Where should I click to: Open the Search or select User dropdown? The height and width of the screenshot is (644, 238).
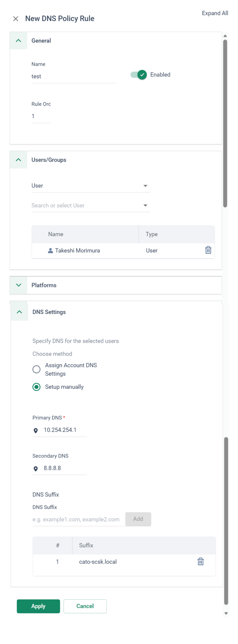click(x=90, y=205)
